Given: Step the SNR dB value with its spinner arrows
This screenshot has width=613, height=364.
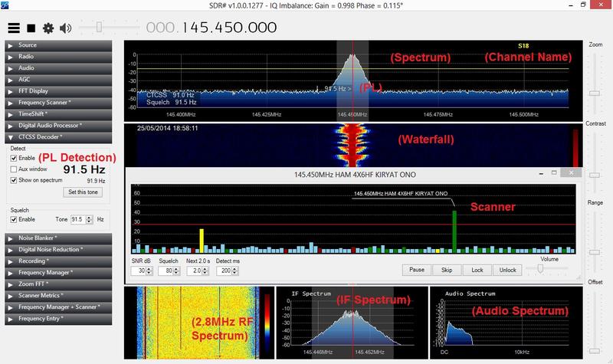Looking at the screenshot, I should (149, 271).
